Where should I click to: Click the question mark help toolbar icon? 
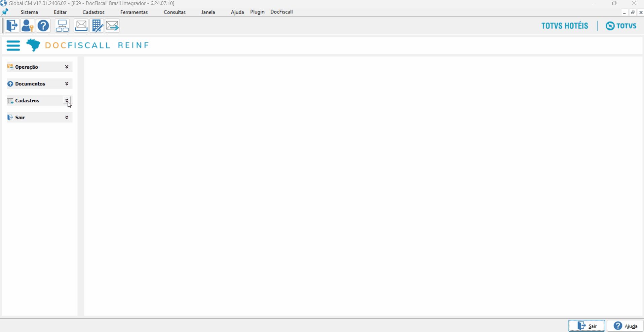pyautogui.click(x=43, y=26)
